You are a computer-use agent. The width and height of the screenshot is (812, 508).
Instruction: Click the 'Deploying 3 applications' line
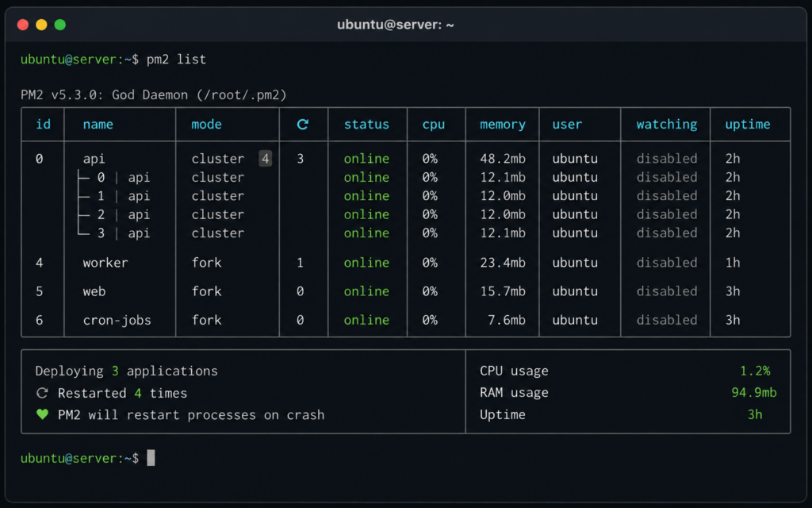tap(126, 371)
